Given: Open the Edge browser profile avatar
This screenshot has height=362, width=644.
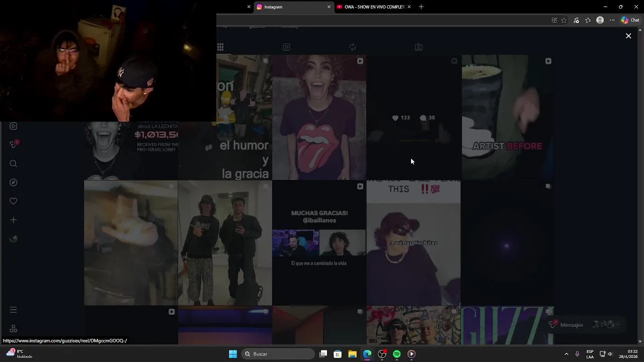Looking at the screenshot, I should click(x=600, y=20).
